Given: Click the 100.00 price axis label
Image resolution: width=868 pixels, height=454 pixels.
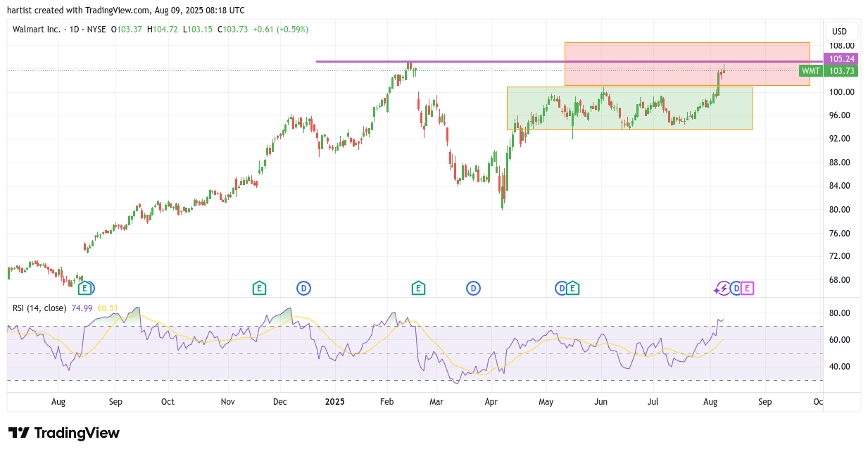Looking at the screenshot, I should (842, 92).
